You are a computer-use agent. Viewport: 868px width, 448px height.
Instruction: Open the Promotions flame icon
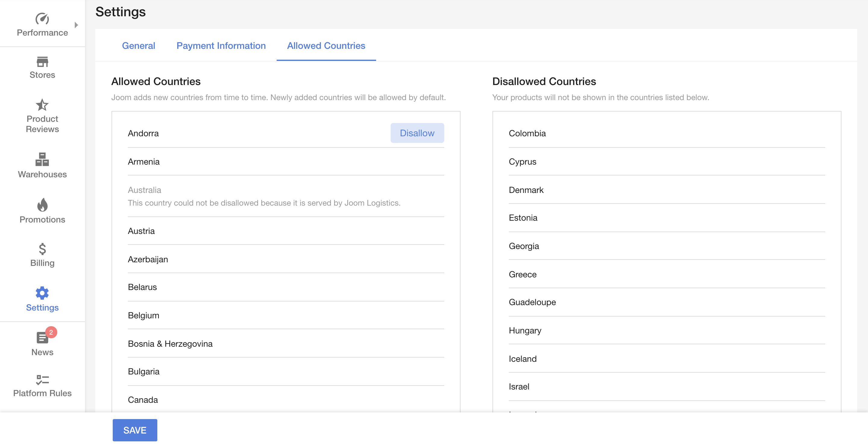coord(42,205)
